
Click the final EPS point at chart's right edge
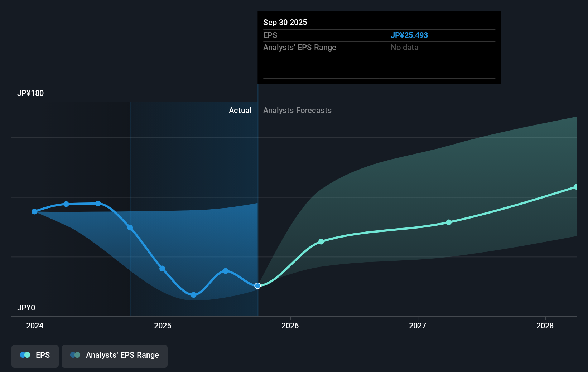point(576,186)
